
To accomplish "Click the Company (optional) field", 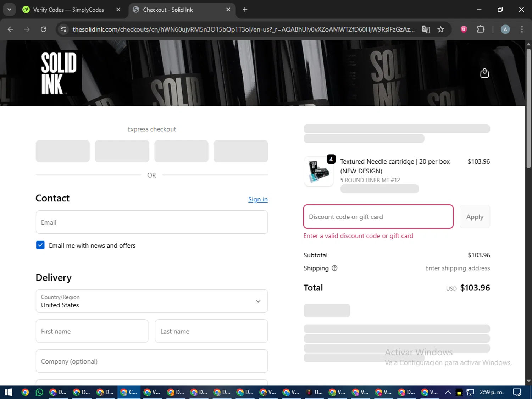I will click(152, 361).
